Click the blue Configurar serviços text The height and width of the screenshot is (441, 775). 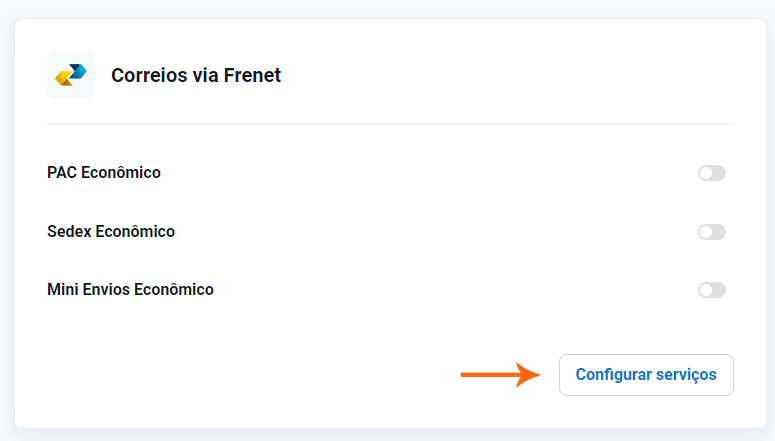click(646, 375)
